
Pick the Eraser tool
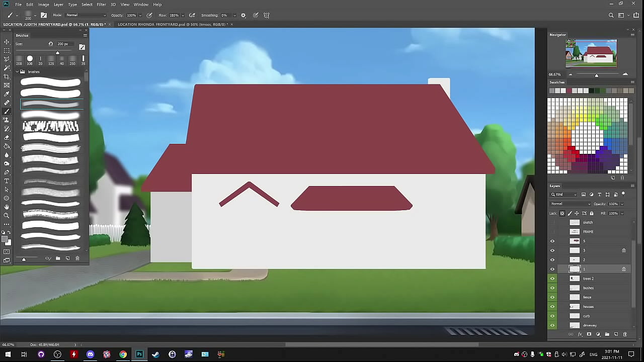coord(7,137)
